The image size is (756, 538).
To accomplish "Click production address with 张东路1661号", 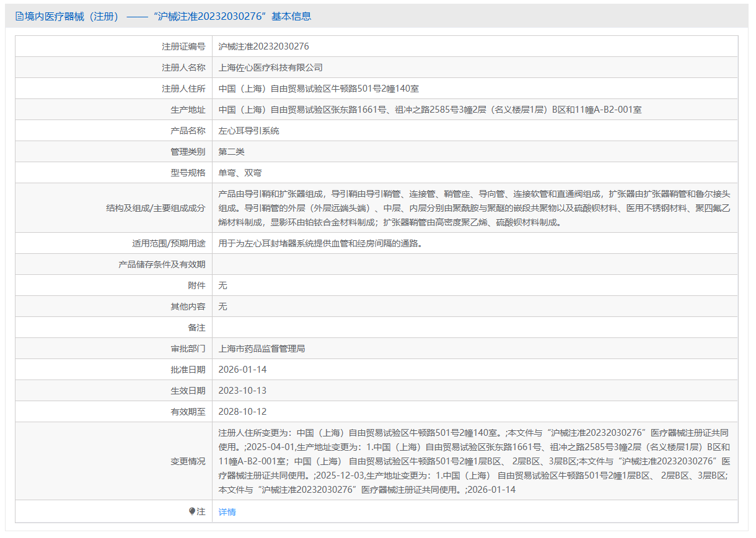I will tap(430, 110).
